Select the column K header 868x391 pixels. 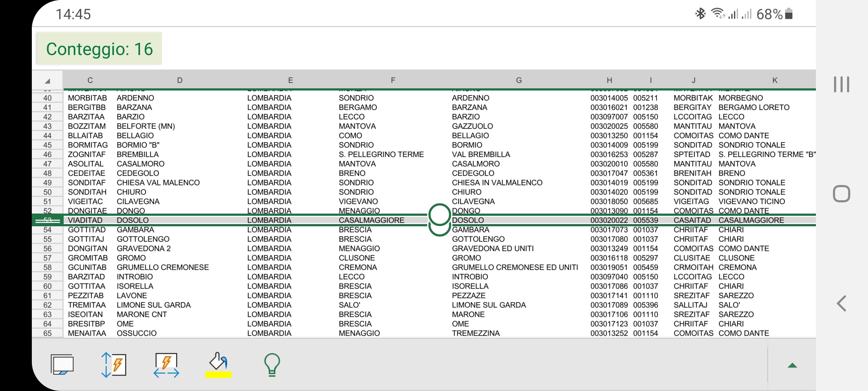775,80
